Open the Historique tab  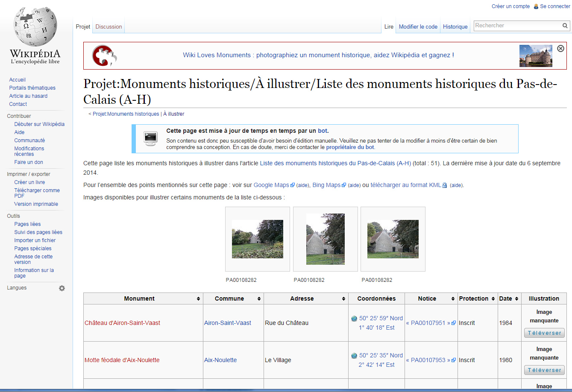455,26
